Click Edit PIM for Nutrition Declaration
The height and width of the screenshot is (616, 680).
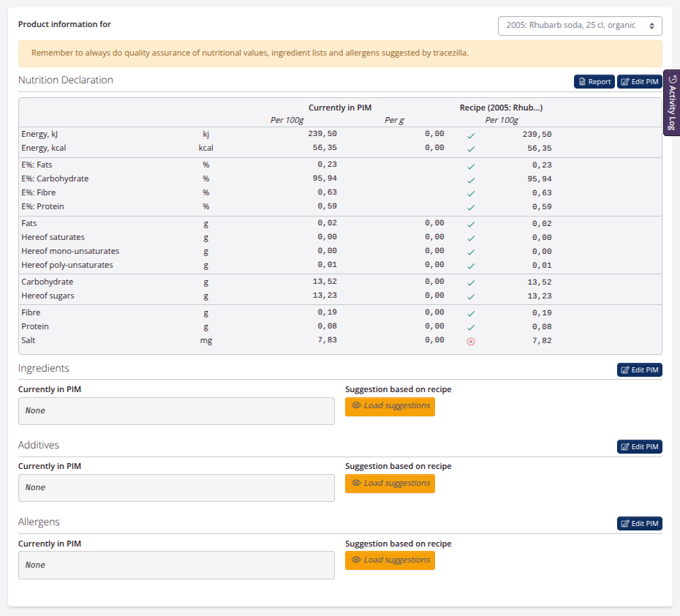[x=640, y=82]
